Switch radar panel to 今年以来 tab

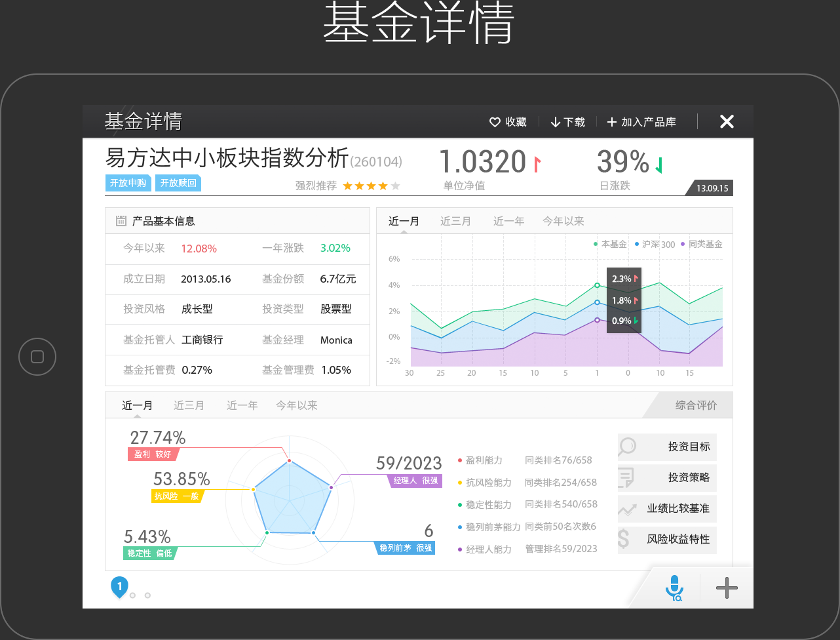pyautogui.click(x=296, y=405)
